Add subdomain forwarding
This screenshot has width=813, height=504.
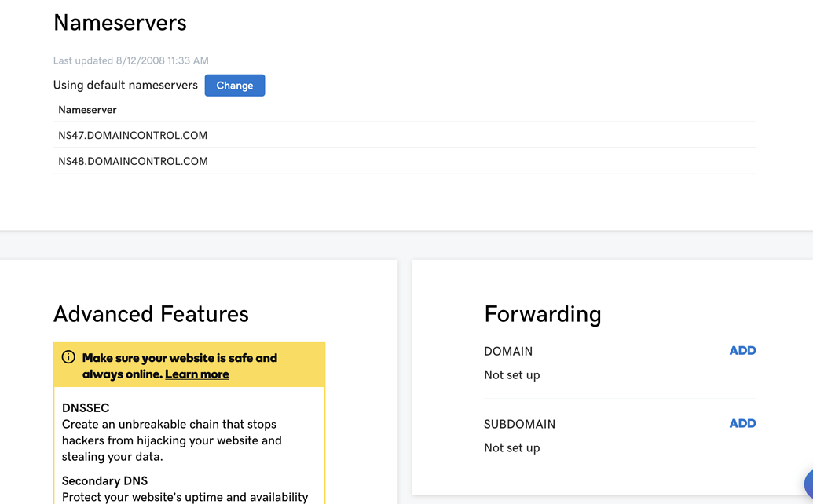tap(742, 424)
